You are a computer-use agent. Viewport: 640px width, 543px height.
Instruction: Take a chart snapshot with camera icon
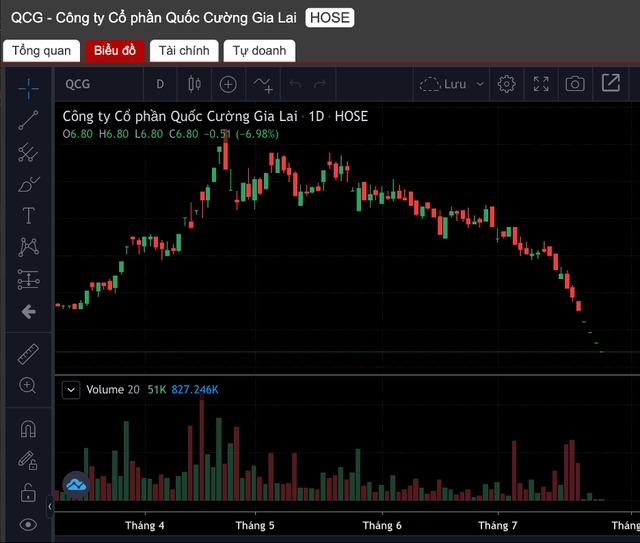point(574,84)
